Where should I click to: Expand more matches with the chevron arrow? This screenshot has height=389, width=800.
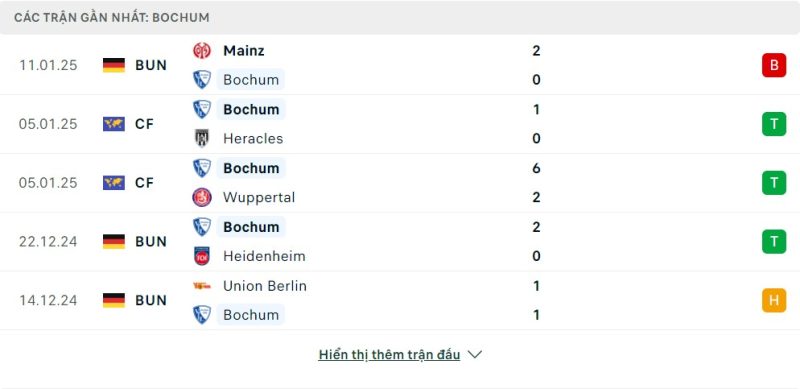point(474,354)
